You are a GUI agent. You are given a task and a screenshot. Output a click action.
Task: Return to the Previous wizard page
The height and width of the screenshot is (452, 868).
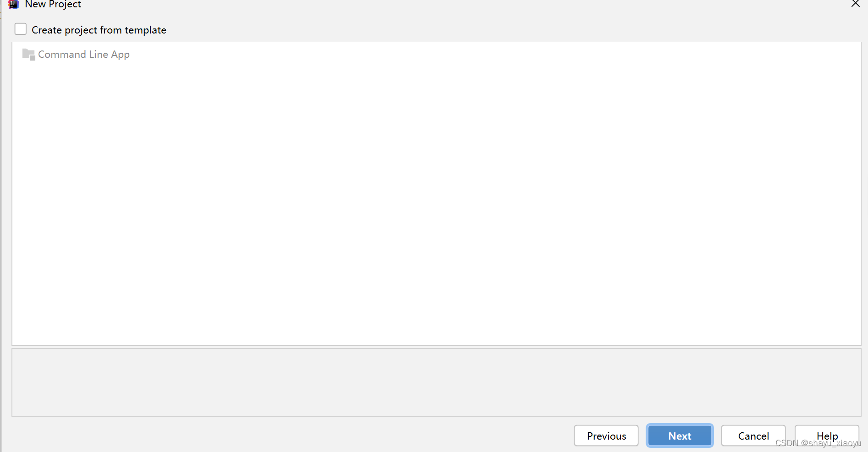click(x=606, y=435)
